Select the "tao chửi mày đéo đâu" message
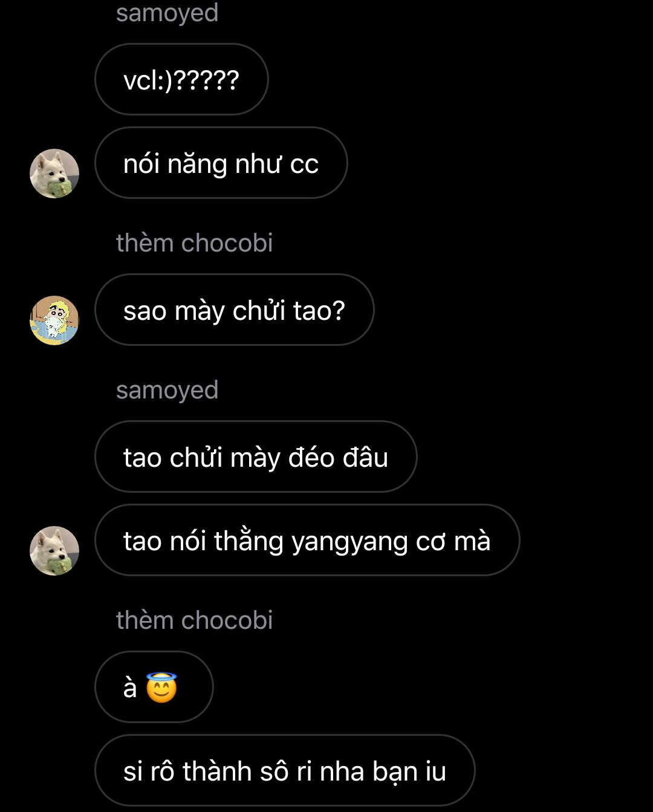The image size is (653, 812). click(256, 456)
